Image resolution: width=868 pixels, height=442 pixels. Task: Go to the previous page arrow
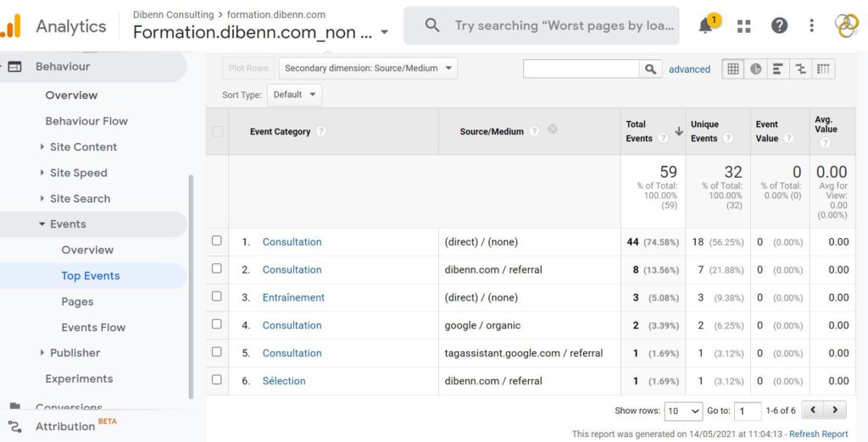coord(813,410)
